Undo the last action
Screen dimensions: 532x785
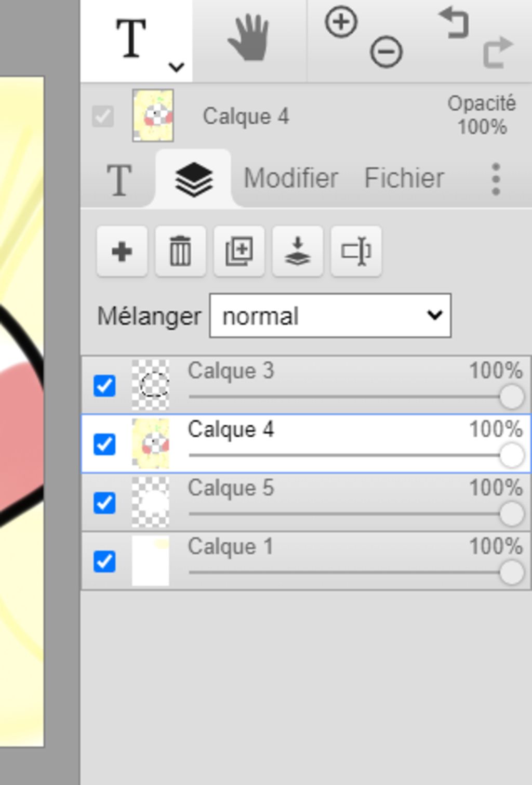click(x=454, y=23)
